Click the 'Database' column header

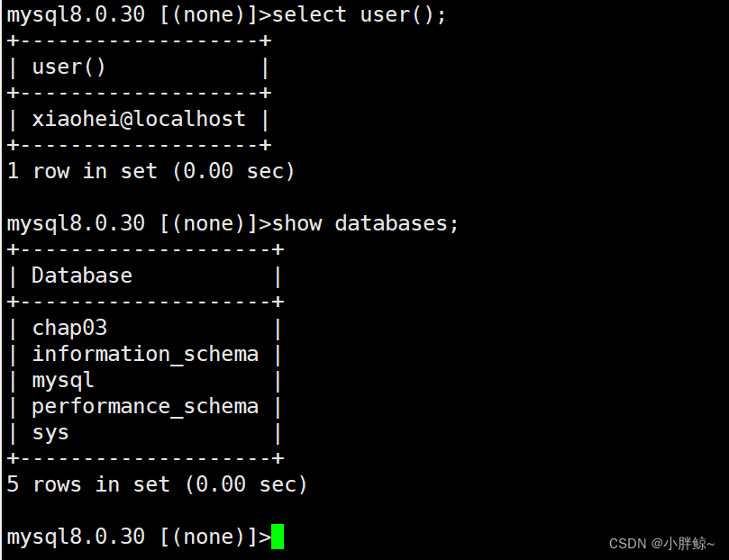coord(82,275)
